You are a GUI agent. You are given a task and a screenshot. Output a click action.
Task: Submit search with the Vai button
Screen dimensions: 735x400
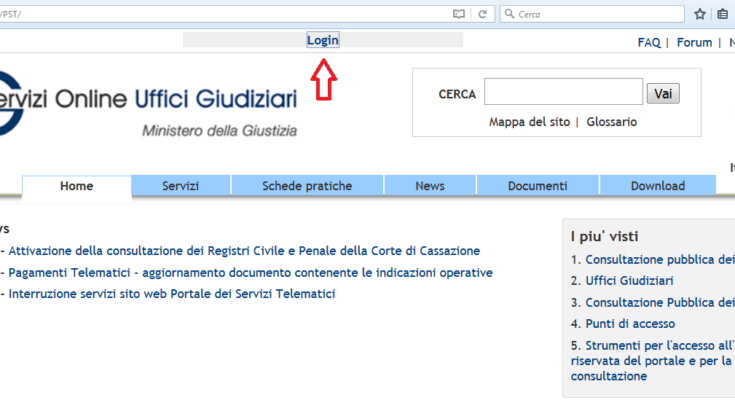click(x=663, y=94)
